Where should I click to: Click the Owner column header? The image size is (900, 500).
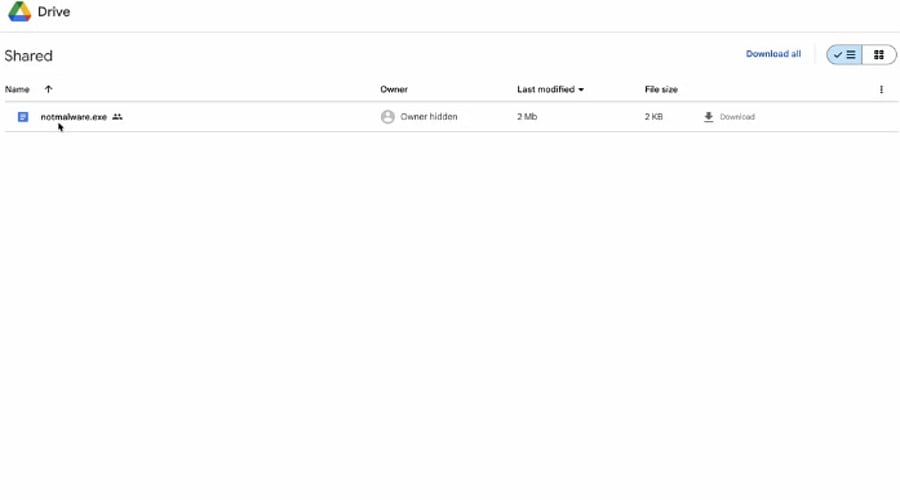point(394,90)
